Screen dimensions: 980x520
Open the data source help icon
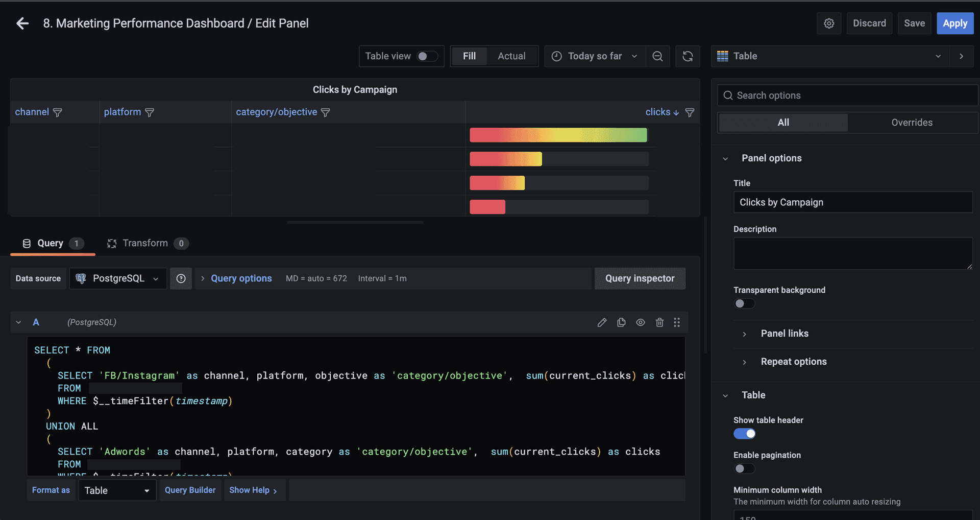pyautogui.click(x=181, y=278)
